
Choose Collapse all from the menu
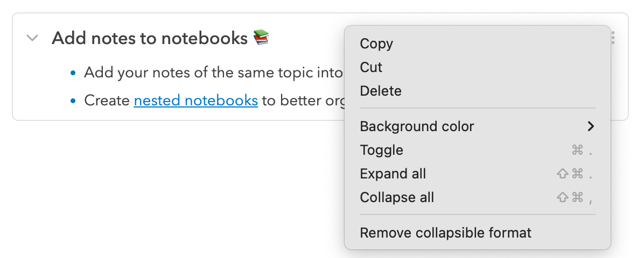(x=397, y=197)
